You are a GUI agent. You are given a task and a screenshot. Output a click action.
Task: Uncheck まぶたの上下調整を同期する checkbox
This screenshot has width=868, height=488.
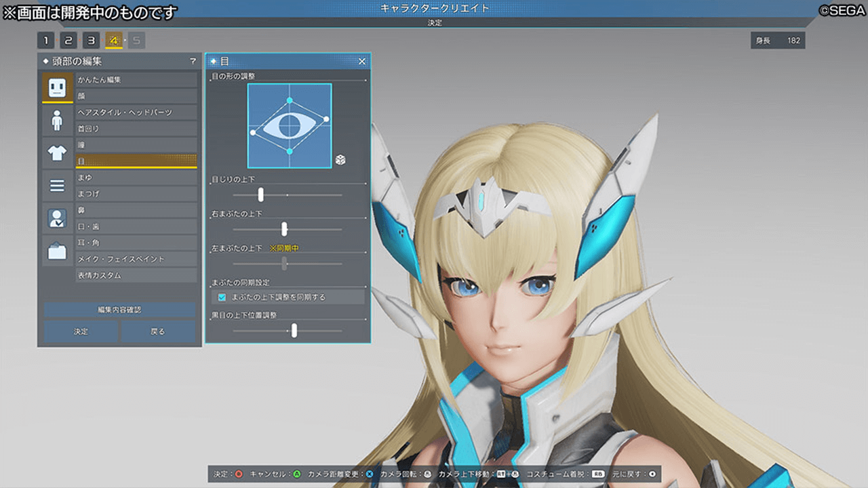[222, 297]
